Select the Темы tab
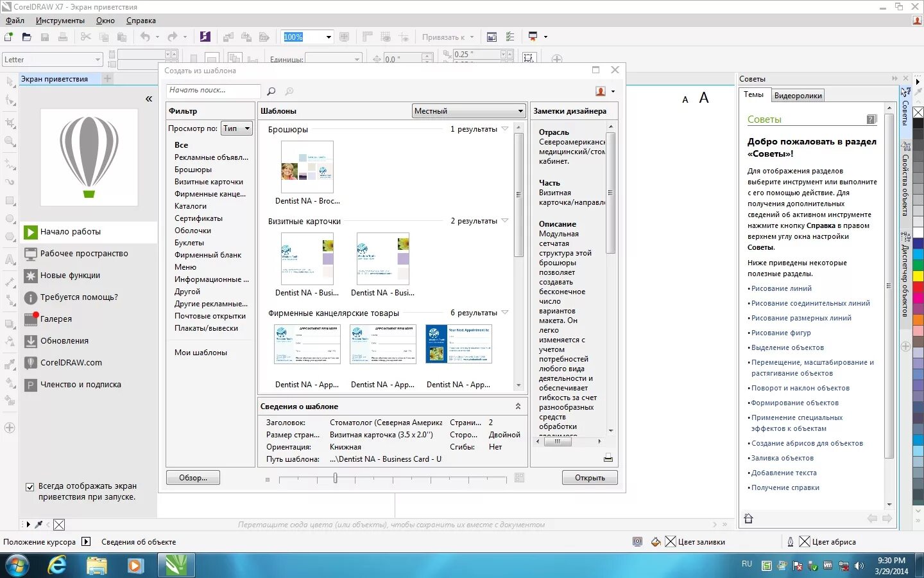The width and height of the screenshot is (924, 578). coord(753,94)
